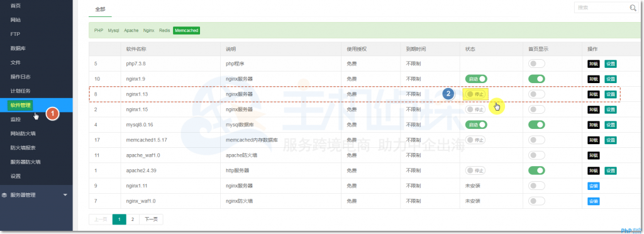Viewport: 644px width, 234px height.
Task: Filter software by Redis
Action: [x=164, y=30]
